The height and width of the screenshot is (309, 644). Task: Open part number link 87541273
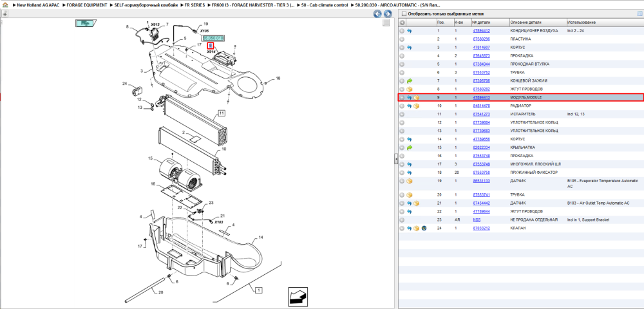481,114
